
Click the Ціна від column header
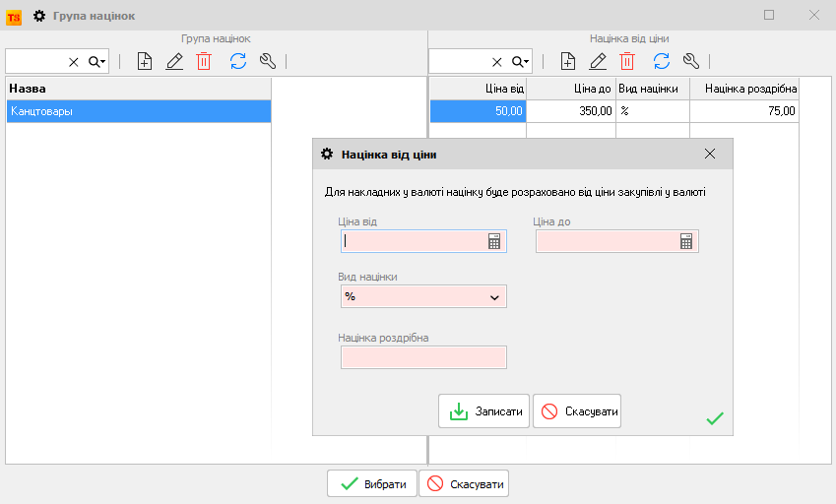[479, 89]
